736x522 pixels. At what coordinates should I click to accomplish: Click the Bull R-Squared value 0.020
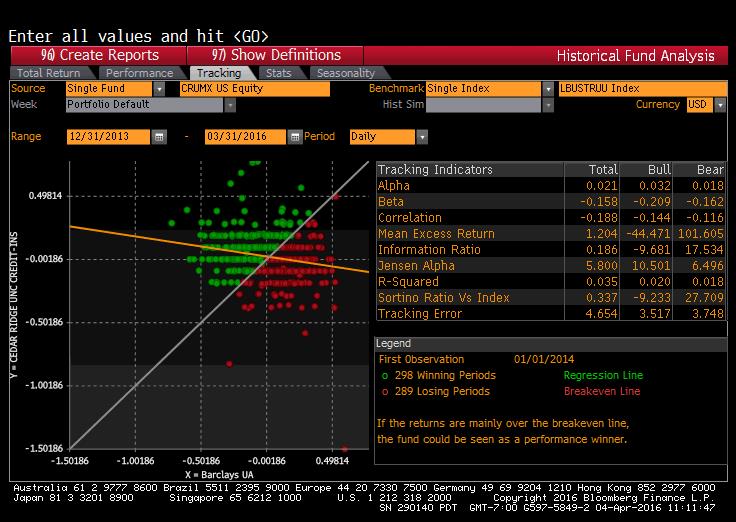[x=655, y=282]
